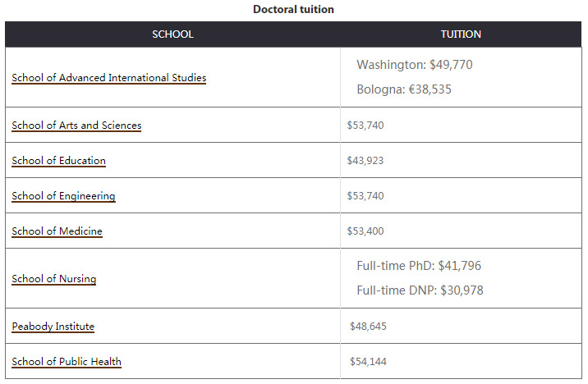The width and height of the screenshot is (588, 384).
Task: Click the School of Engineering $53,740 tuition
Action: click(365, 196)
